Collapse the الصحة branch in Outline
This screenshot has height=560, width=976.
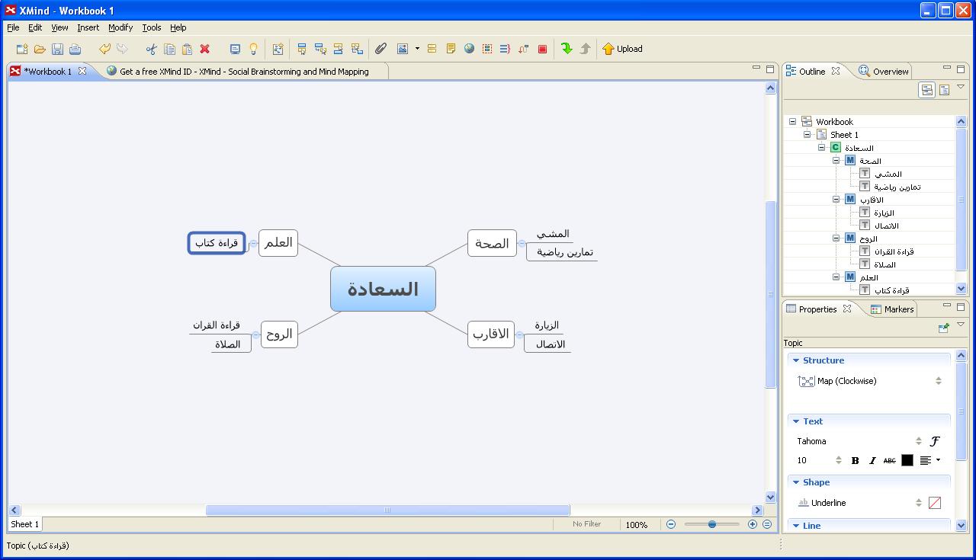coord(835,160)
